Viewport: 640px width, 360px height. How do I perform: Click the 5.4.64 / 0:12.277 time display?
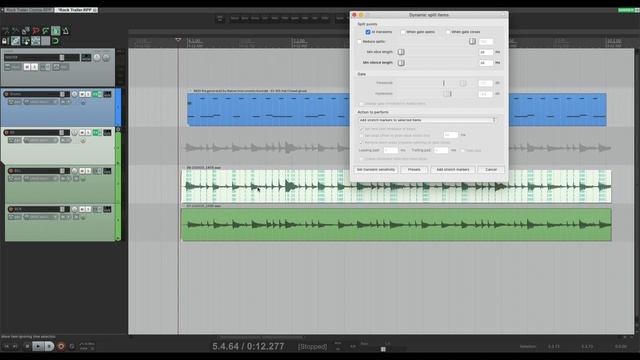click(x=248, y=346)
